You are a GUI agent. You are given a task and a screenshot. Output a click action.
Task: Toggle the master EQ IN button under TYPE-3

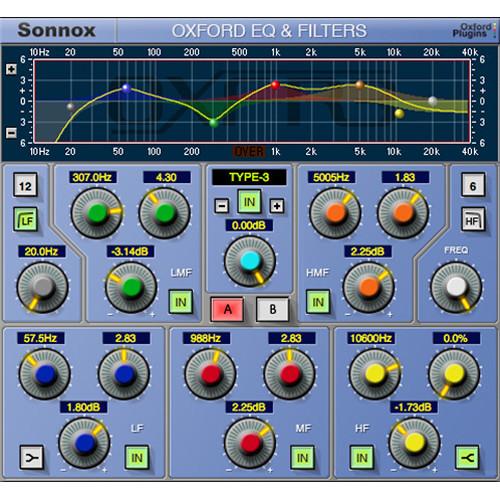click(249, 202)
